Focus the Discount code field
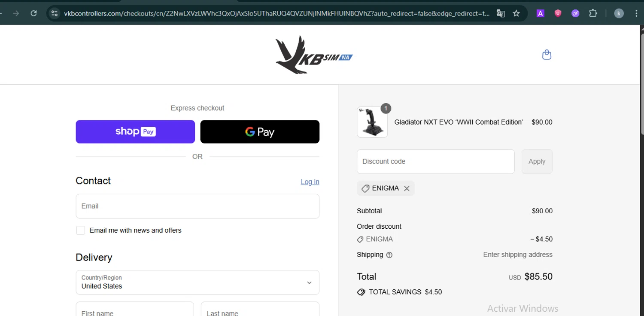 (x=435, y=162)
